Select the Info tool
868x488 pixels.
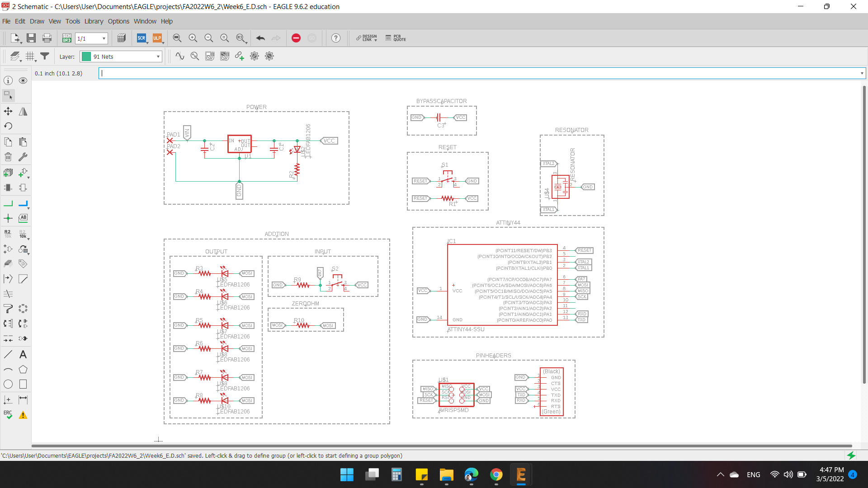coord(8,80)
